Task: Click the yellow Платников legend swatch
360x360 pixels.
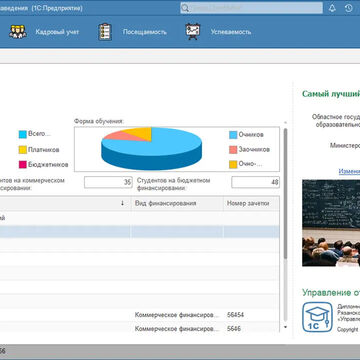Action: pos(23,150)
